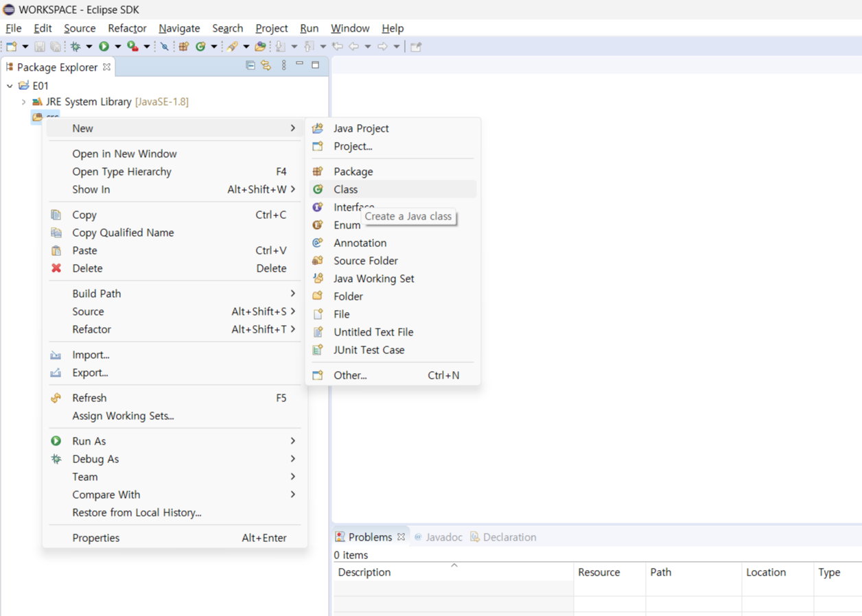Image resolution: width=862 pixels, height=616 pixels.
Task: Click the green Run toolbar icon
Action: [104, 47]
